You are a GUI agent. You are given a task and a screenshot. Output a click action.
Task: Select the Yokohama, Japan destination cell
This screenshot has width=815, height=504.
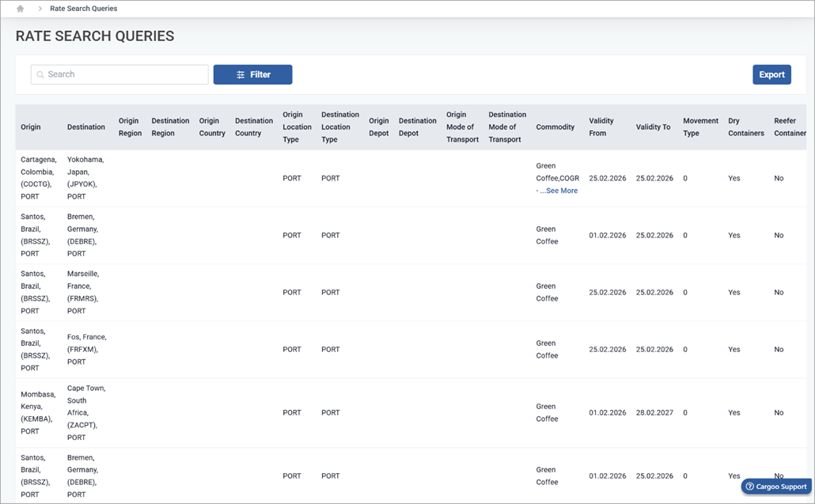point(85,178)
